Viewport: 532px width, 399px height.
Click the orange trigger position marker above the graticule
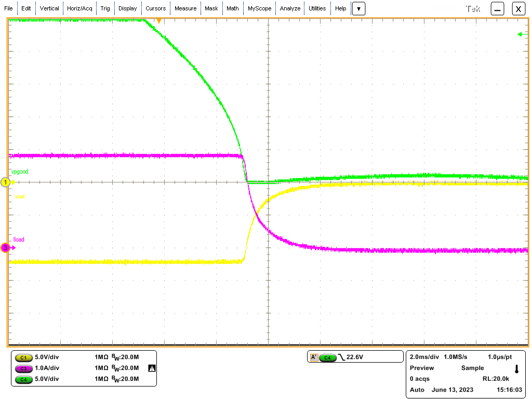point(159,20)
